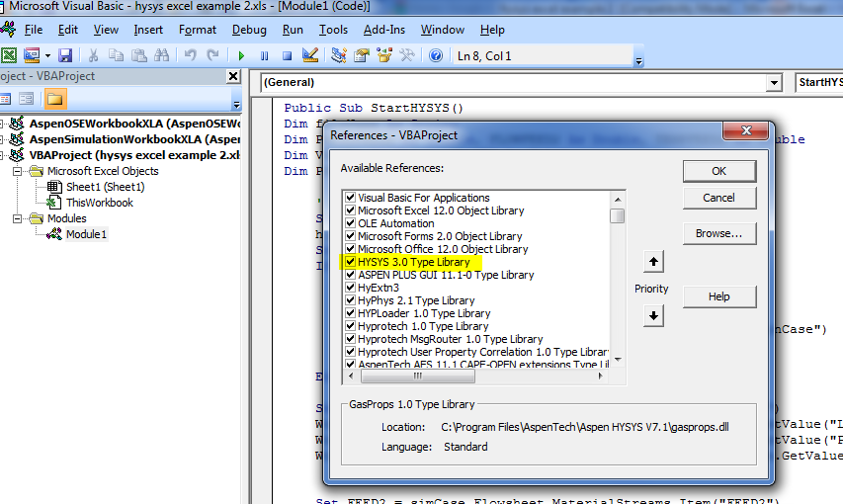Open the Debug menu
Screen dimensions: 843x504
click(x=249, y=30)
